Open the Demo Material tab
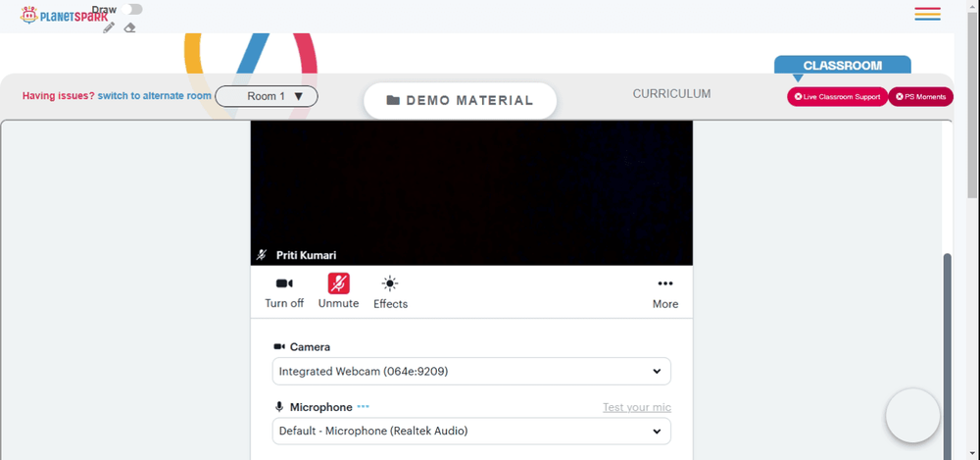 (460, 101)
